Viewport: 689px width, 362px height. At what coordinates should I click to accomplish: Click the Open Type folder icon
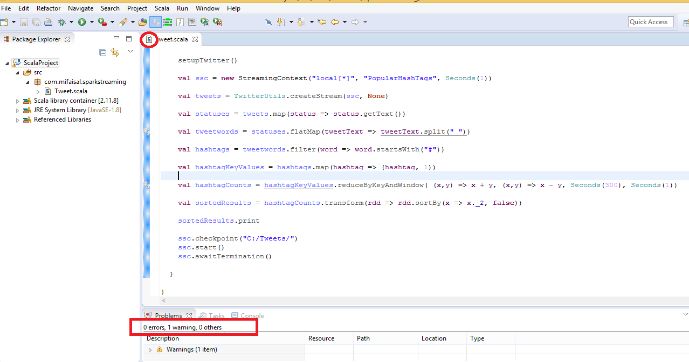(x=143, y=22)
